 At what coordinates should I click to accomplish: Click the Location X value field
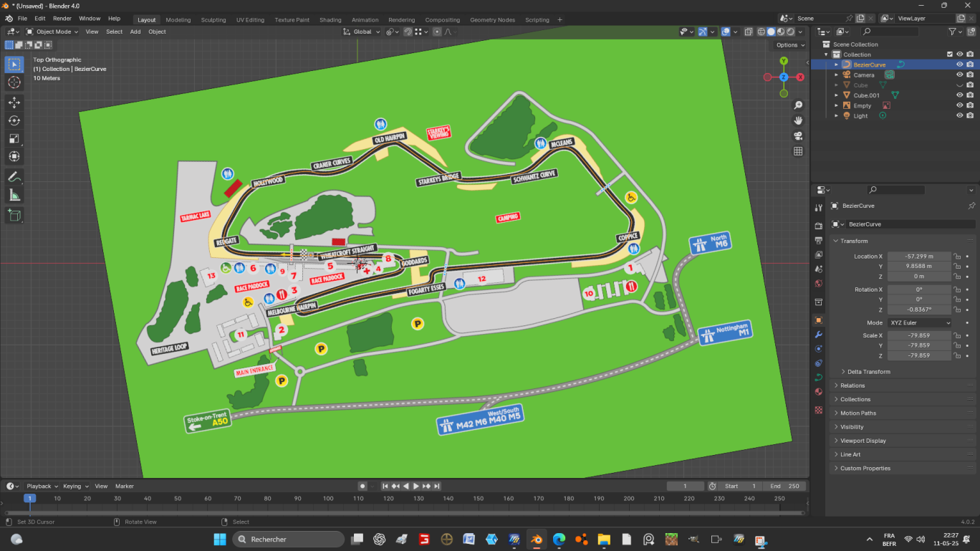click(920, 257)
